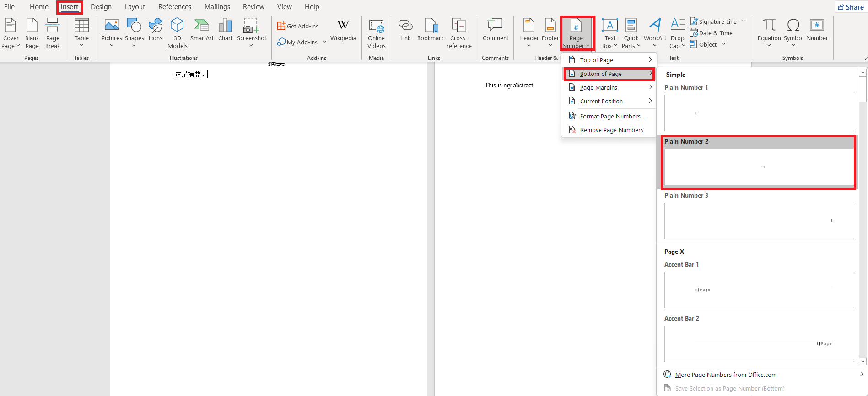The image size is (868, 396).
Task: Open the Mailings tab
Action: pos(217,7)
